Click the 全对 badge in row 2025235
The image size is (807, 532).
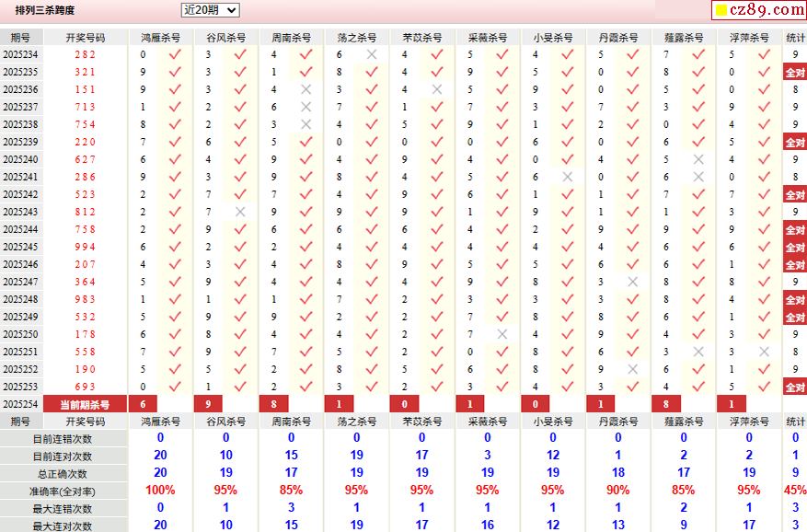coord(795,72)
